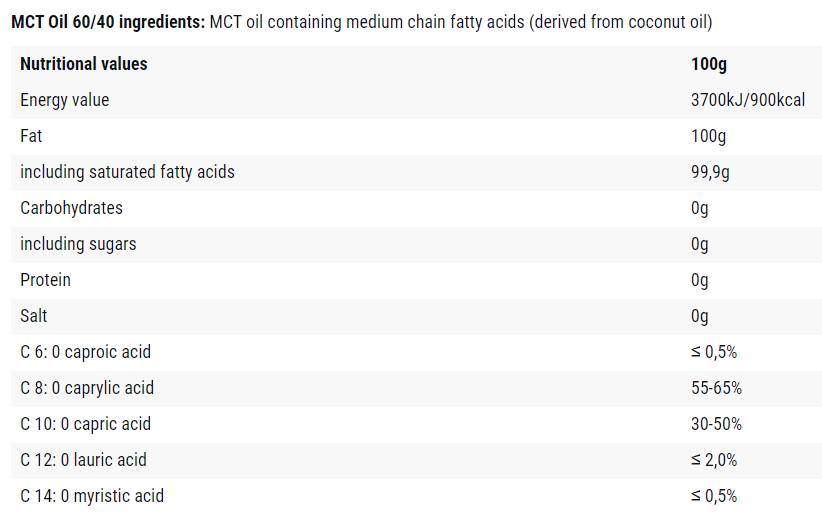This screenshot has width=822, height=525.
Task: Select the "C 14: 0 myristic acid" label
Action: click(x=92, y=496)
